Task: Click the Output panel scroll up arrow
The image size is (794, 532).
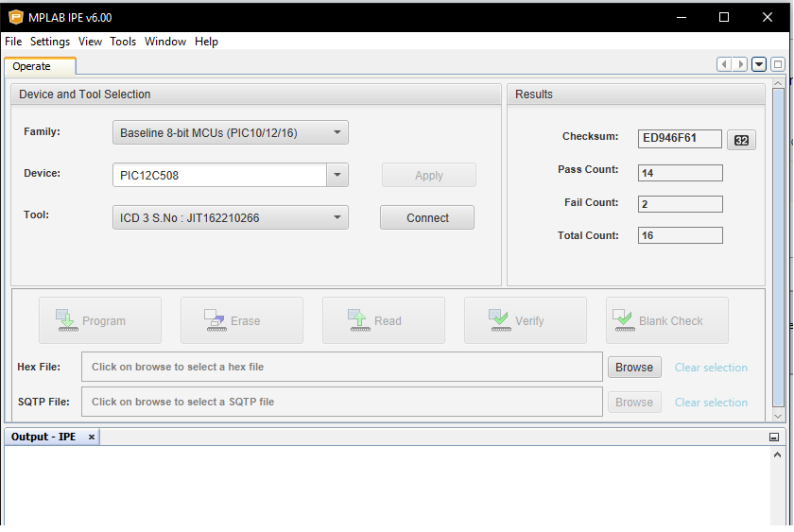Action: click(x=777, y=455)
